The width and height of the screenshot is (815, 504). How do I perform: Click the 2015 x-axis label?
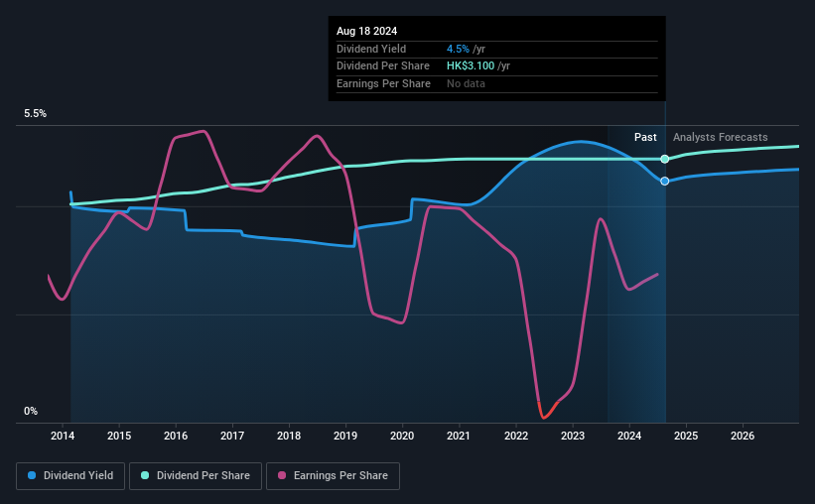(119, 436)
